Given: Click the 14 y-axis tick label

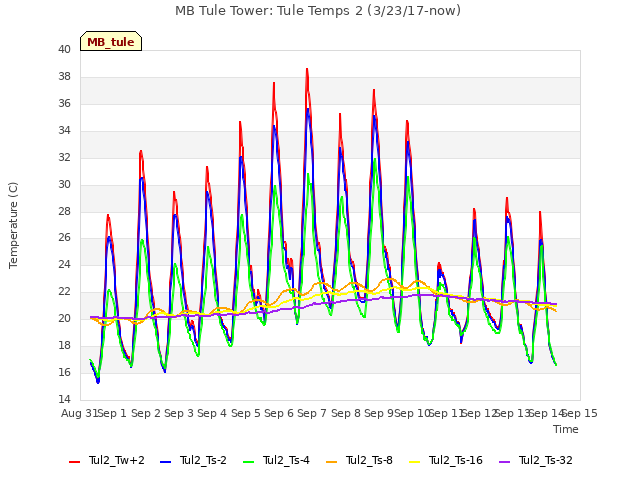Looking at the screenshot, I should (64, 399).
